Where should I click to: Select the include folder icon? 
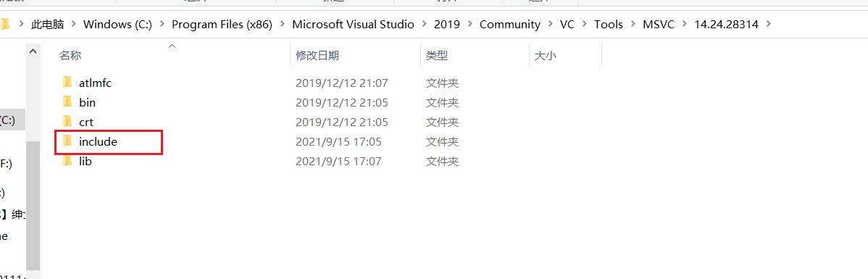[x=67, y=142]
